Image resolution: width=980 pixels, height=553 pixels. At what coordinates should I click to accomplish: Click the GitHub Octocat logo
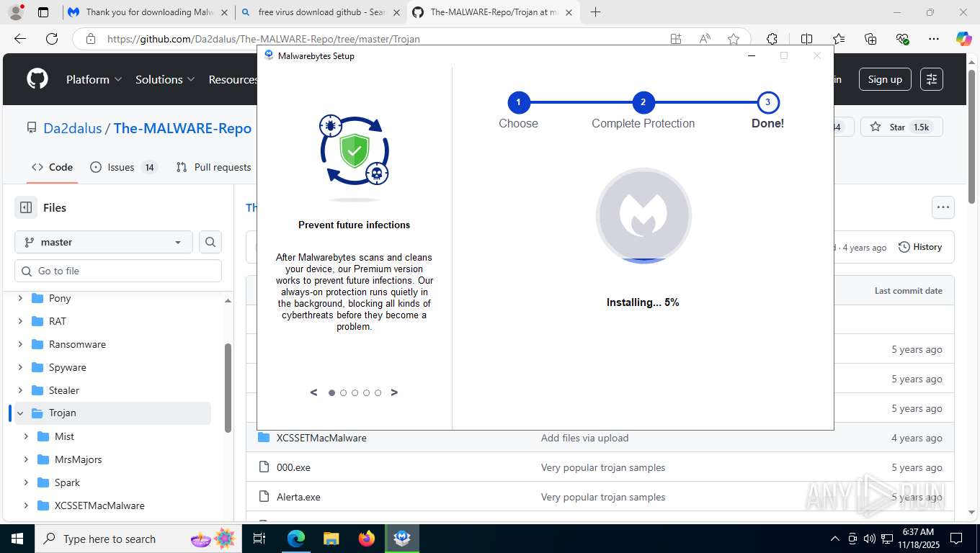tap(37, 79)
